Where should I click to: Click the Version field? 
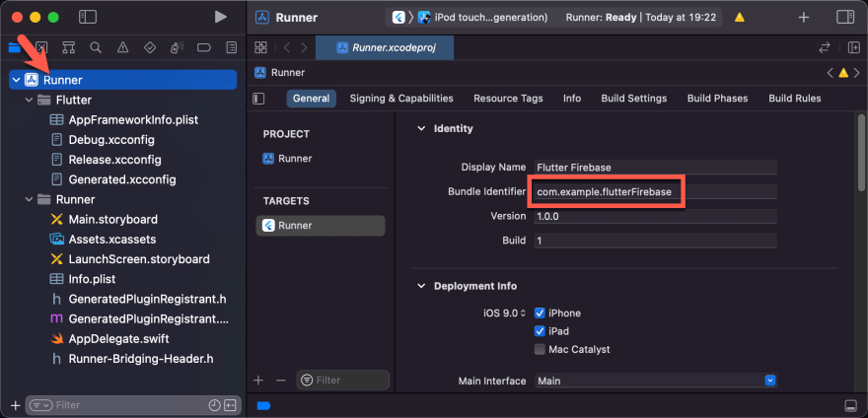pyautogui.click(x=656, y=217)
